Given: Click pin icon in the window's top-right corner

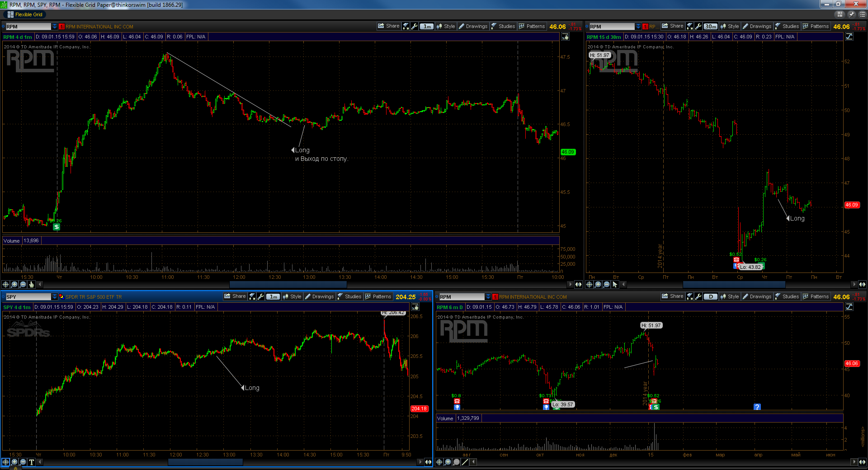Looking at the screenshot, I should 851,14.
